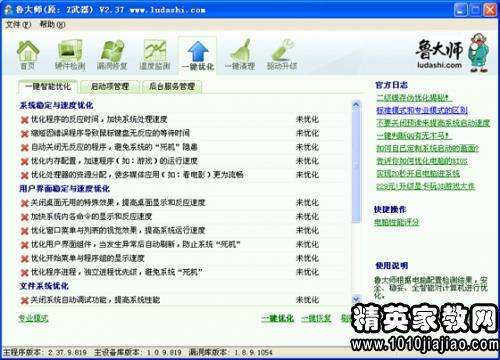Click 未优化 status of 关闭系统自动调试功能 row
Screen dimensions: 500x360
[307, 300]
